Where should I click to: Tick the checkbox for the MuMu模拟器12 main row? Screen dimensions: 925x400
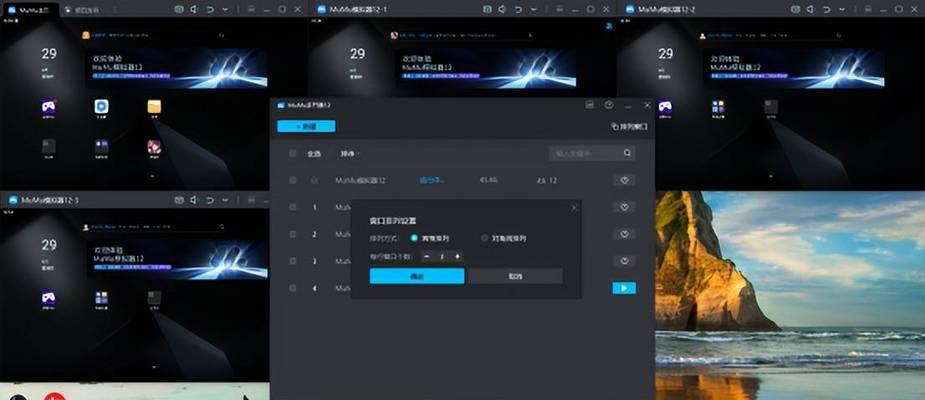[293, 180]
